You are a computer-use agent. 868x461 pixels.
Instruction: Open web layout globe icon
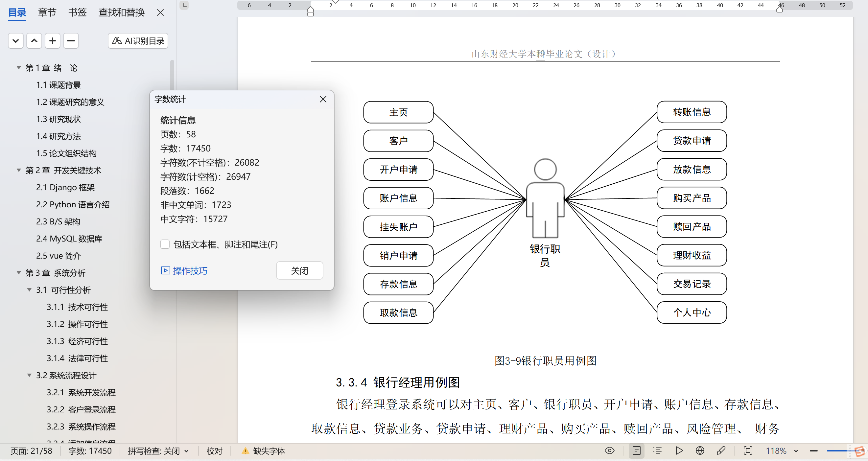(x=700, y=450)
